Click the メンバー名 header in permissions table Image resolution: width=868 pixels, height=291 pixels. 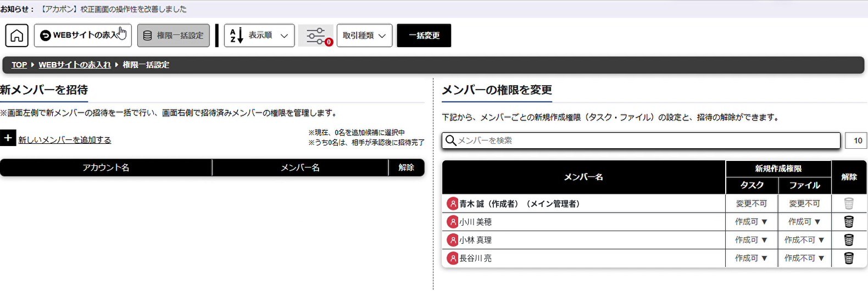583,177
